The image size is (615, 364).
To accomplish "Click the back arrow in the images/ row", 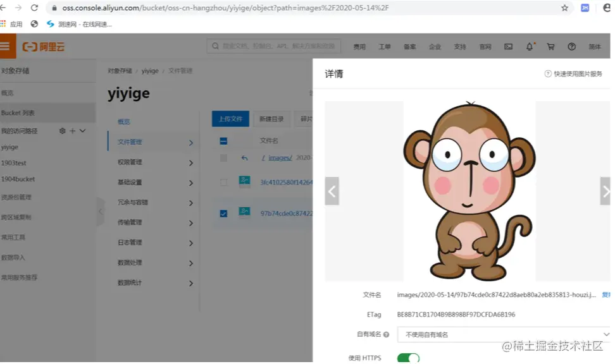I will click(x=244, y=158).
